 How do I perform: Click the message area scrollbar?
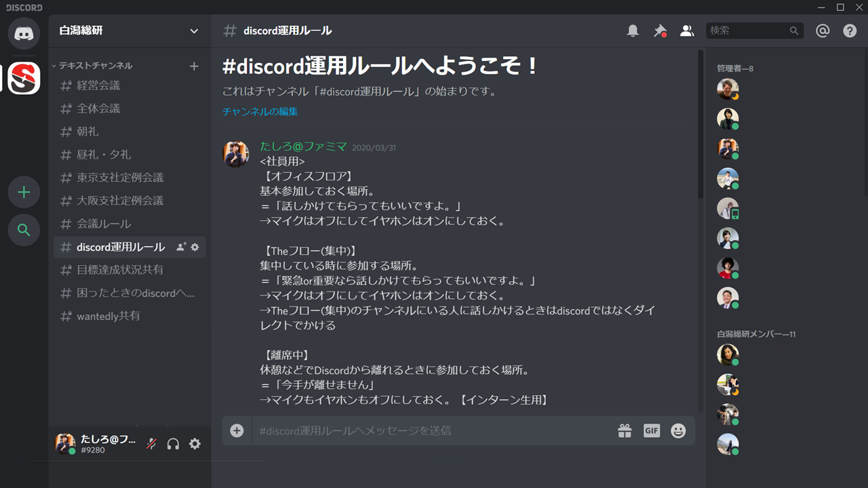click(x=701, y=125)
